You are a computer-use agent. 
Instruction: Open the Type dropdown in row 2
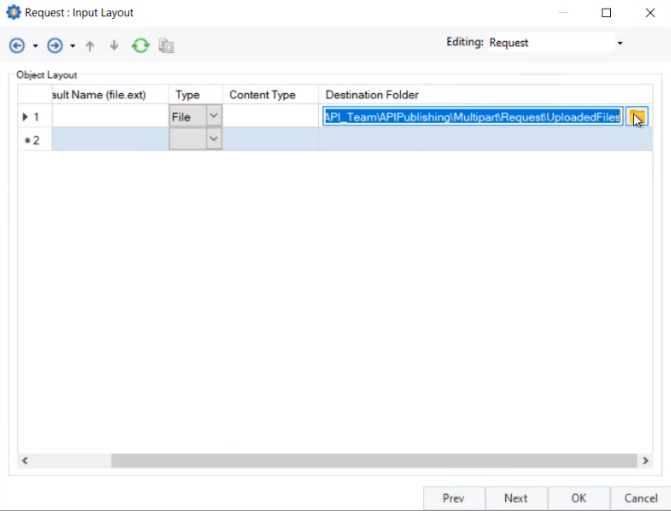[x=214, y=139]
